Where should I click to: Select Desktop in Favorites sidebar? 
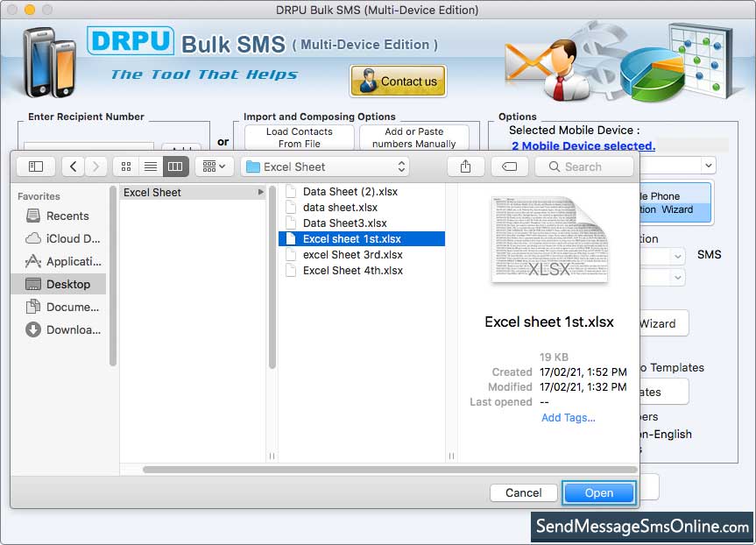[x=67, y=284]
